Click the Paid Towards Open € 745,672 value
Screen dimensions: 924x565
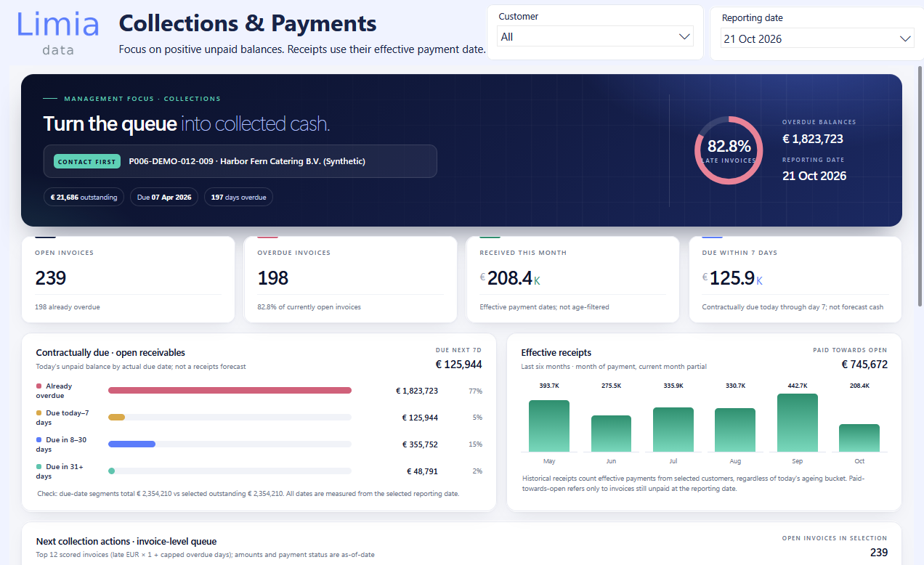coord(864,365)
